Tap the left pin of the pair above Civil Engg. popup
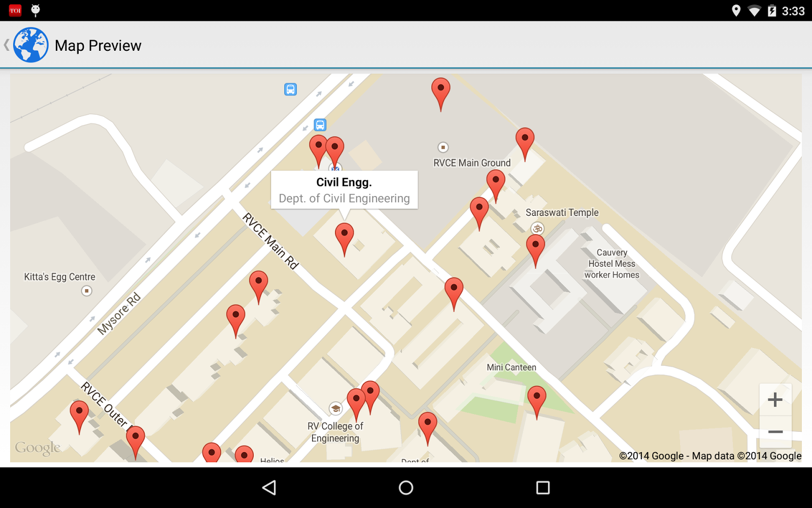The image size is (812, 508). point(318,151)
